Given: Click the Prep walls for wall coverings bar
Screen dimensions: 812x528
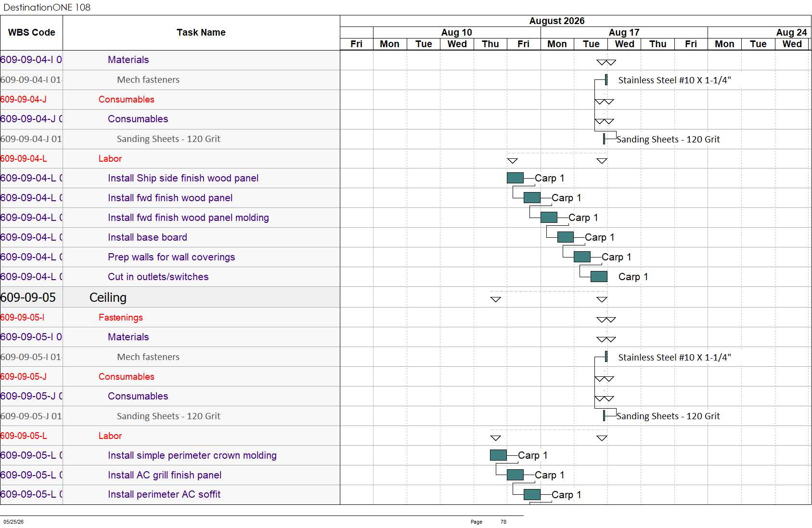Looking at the screenshot, I should [x=582, y=257].
